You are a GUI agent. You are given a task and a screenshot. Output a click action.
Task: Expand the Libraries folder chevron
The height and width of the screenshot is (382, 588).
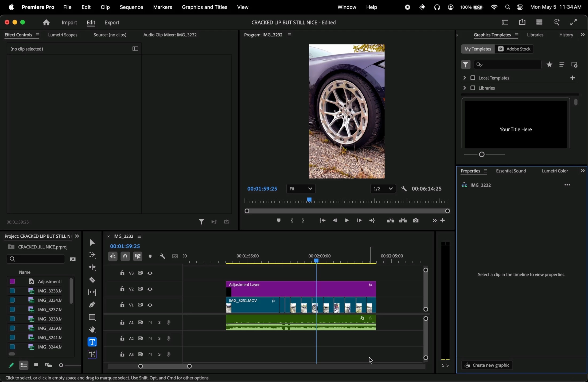(x=464, y=88)
